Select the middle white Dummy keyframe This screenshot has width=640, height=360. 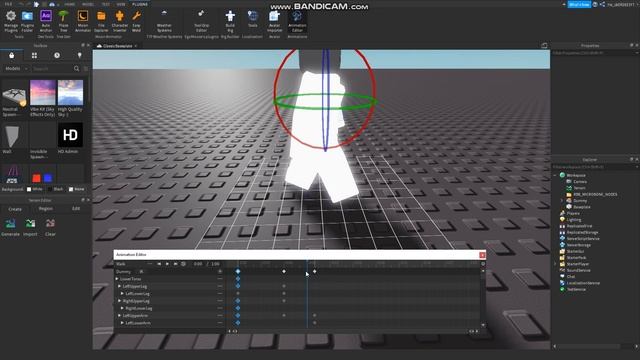pos(284,271)
